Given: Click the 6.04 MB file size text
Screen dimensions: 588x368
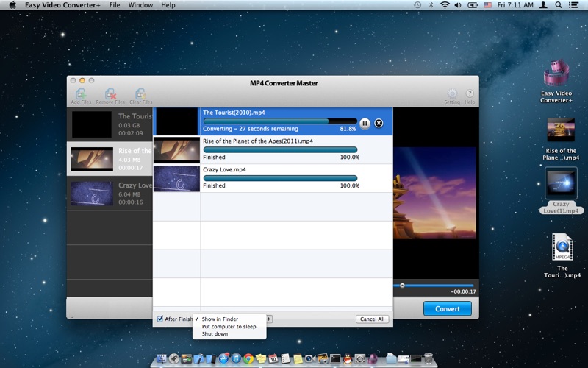Looking at the screenshot, I should (x=129, y=194).
